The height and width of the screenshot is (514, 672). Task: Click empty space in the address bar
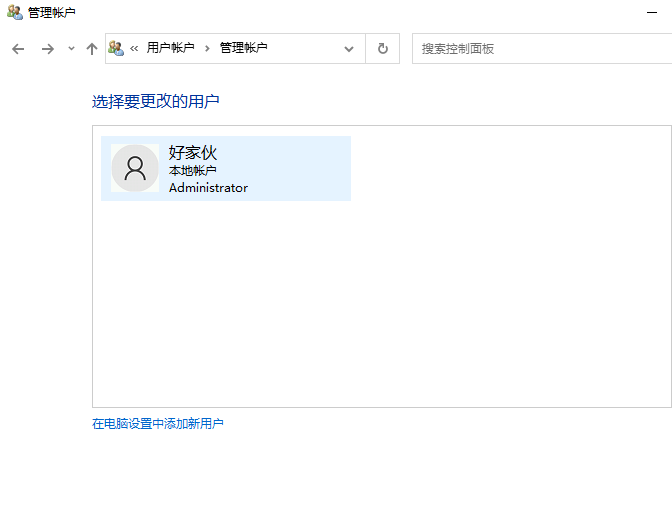coord(305,48)
